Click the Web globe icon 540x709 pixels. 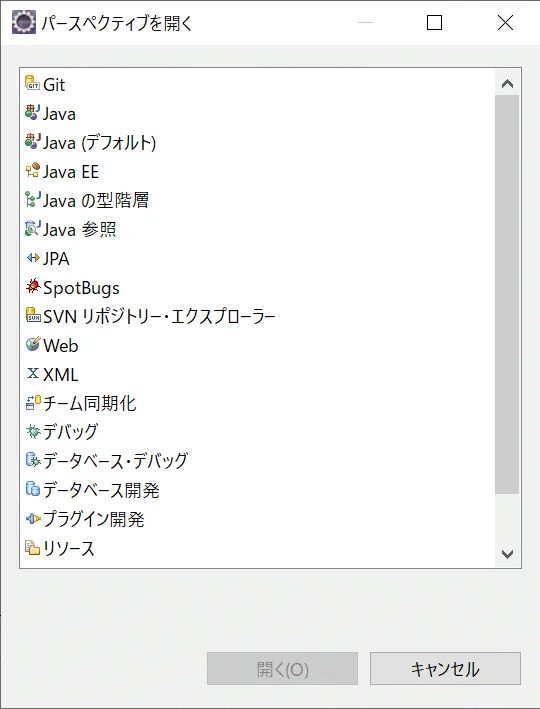point(33,345)
